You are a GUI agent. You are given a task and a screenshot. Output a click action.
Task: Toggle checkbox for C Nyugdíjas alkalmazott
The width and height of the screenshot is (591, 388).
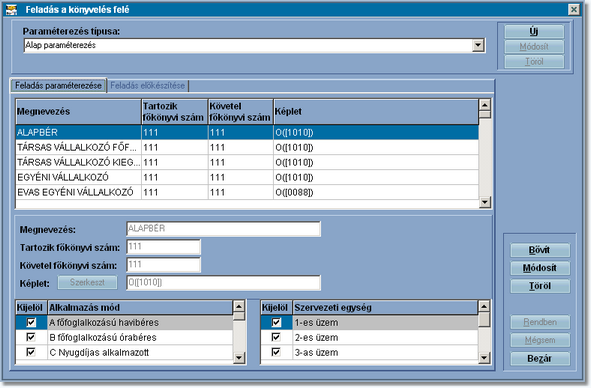click(x=31, y=352)
